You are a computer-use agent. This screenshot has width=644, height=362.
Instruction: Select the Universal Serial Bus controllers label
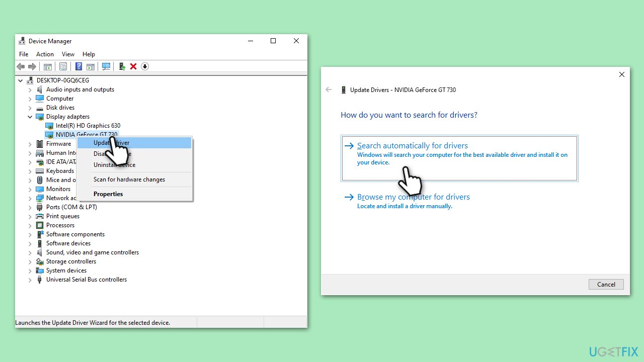point(87,280)
